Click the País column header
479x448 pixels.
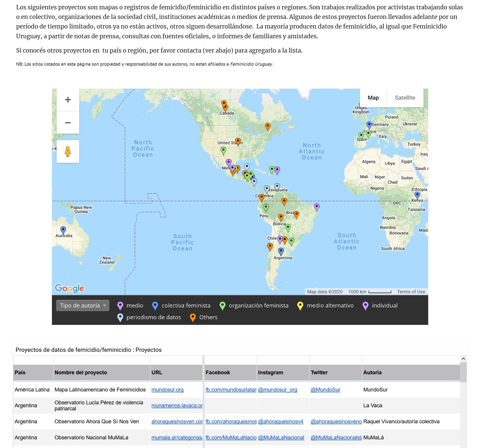point(33,373)
